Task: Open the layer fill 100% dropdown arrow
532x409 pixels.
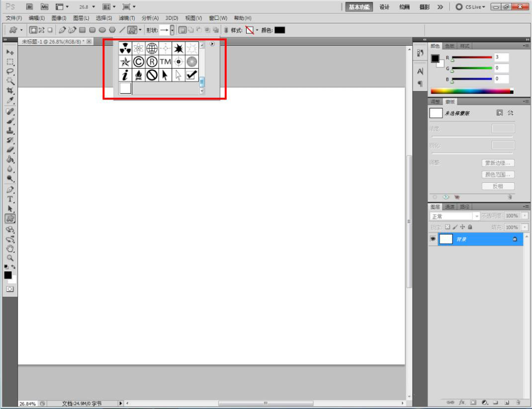Action: pos(525,227)
